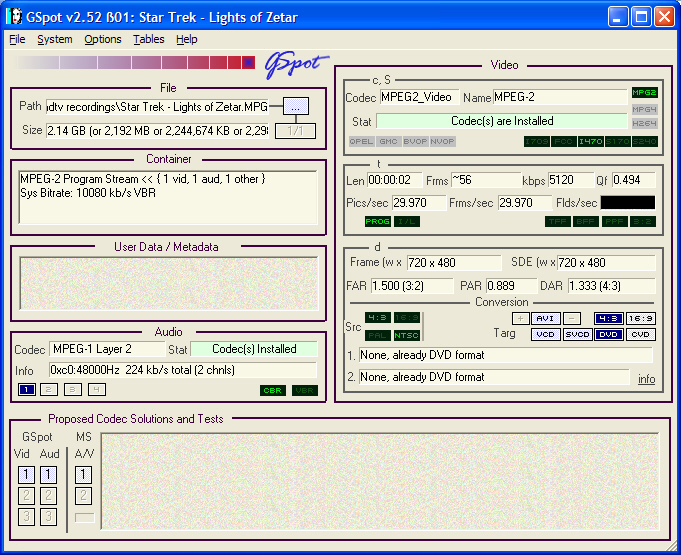
Task: Select target aspect 16:9
Action: pyautogui.click(x=641, y=319)
